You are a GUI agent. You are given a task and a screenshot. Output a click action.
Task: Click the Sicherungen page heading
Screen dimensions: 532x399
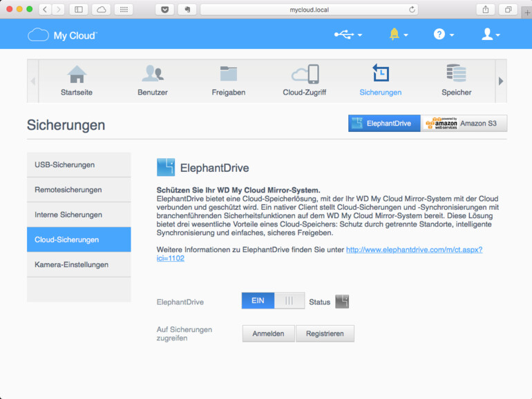66,125
